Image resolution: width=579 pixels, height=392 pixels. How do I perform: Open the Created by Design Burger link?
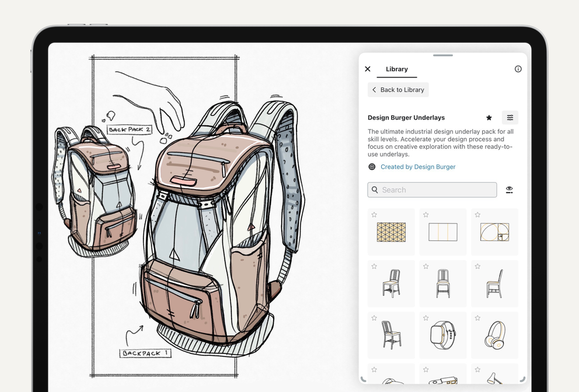coord(418,167)
